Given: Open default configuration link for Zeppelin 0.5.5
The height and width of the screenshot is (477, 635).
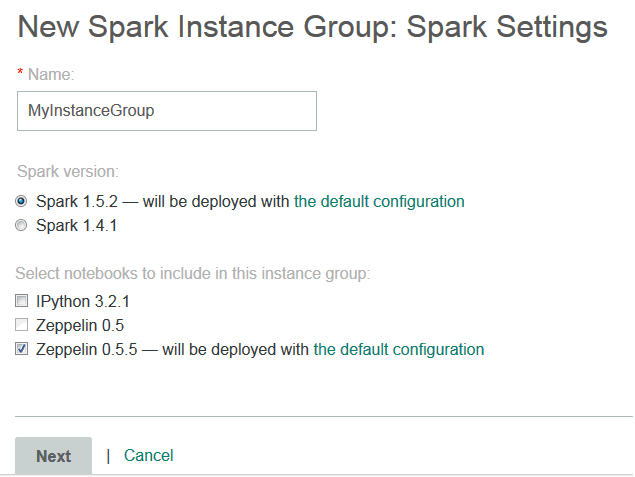Looking at the screenshot, I should tap(399, 349).
